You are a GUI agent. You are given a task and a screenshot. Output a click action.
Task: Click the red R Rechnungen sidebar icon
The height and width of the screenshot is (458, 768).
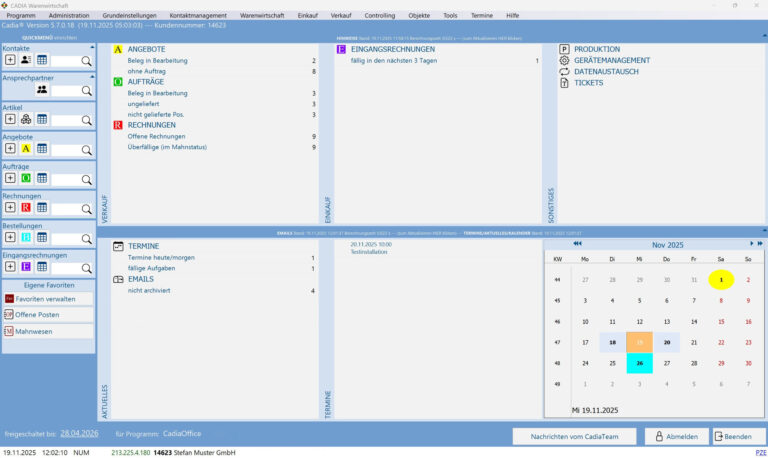(26, 207)
